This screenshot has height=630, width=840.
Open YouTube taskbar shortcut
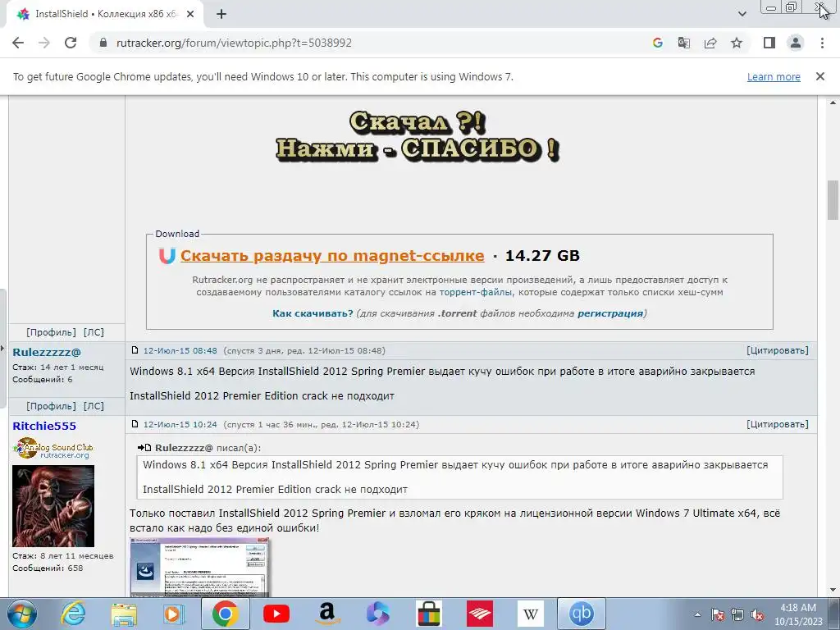(276, 614)
